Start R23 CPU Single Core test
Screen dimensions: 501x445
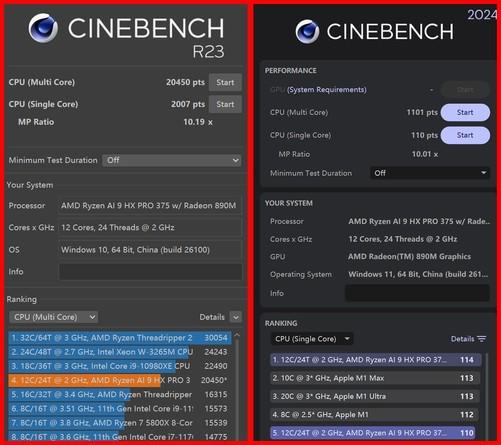pos(225,104)
